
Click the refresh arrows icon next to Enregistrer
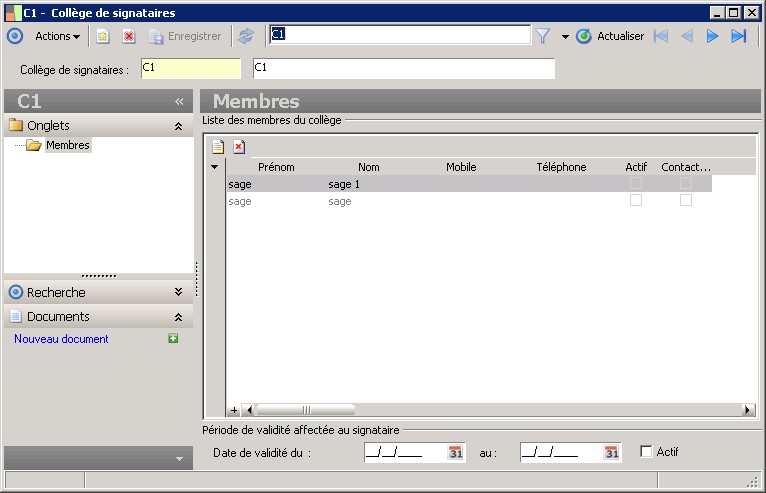pyautogui.click(x=246, y=36)
